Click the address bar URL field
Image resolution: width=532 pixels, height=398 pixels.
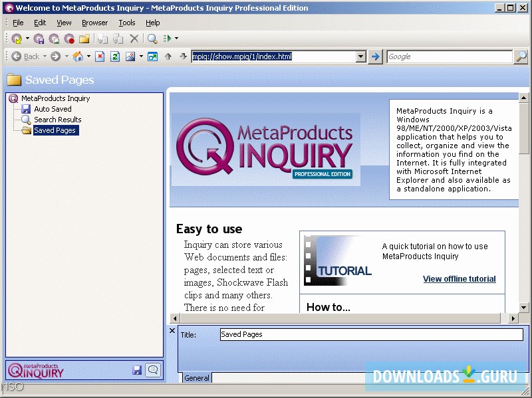point(273,56)
